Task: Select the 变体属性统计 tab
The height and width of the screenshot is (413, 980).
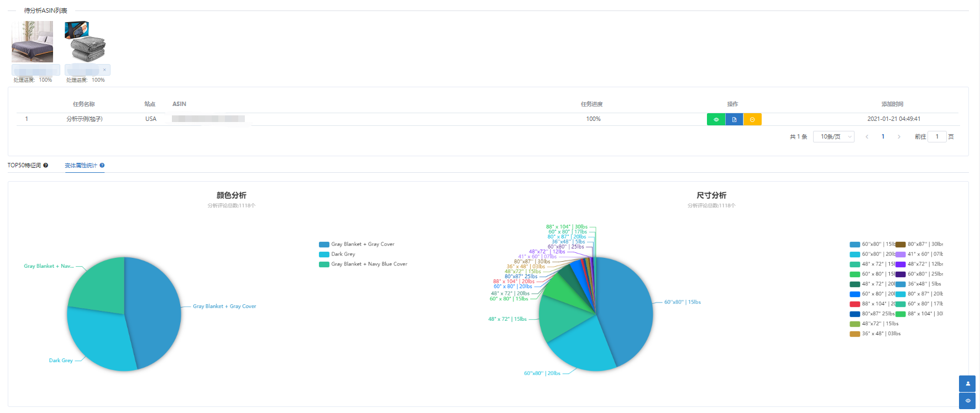Action: 81,165
